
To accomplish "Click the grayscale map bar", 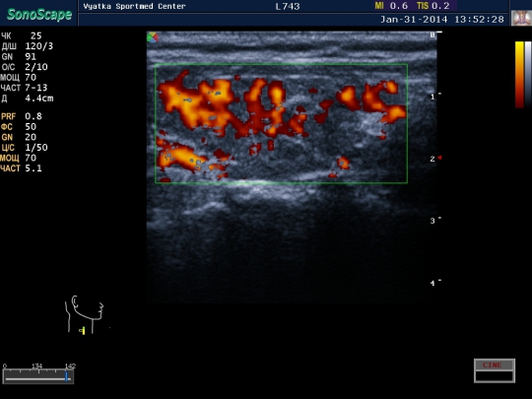I will [528, 74].
